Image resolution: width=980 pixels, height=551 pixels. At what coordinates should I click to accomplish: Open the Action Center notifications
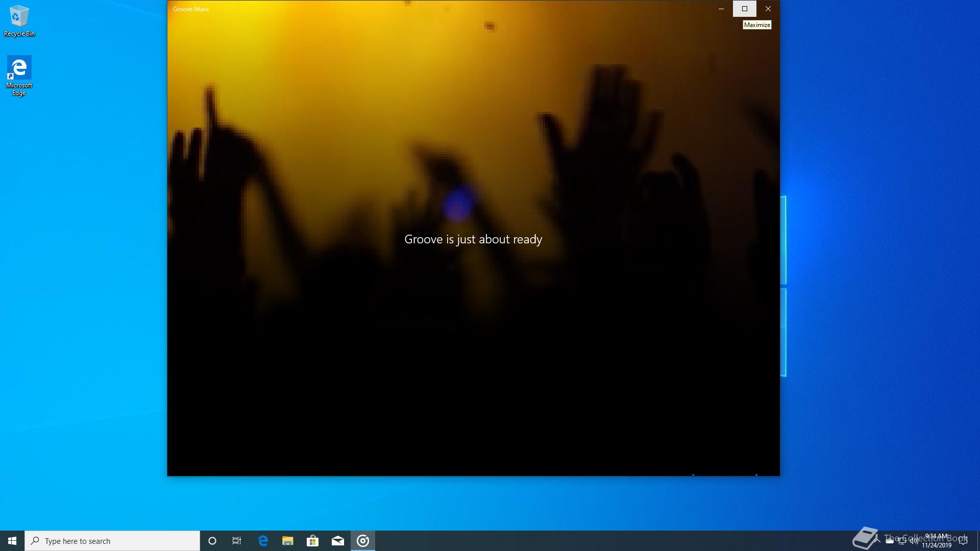click(x=963, y=541)
